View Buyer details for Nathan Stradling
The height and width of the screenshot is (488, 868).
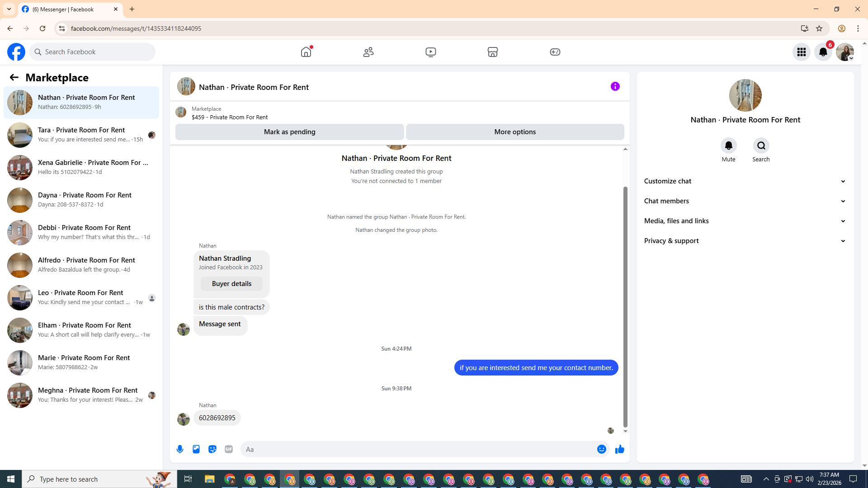[231, 284]
